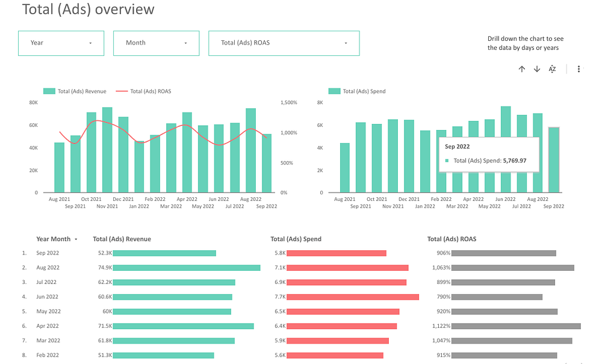Click the Apr 2022 ROAS gray bar

pyautogui.click(x=516, y=326)
